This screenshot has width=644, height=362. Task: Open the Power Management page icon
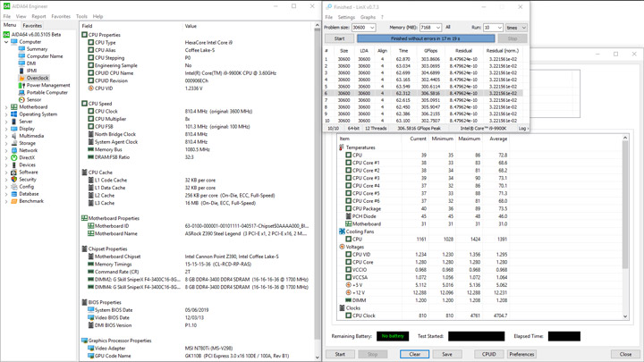(21, 86)
